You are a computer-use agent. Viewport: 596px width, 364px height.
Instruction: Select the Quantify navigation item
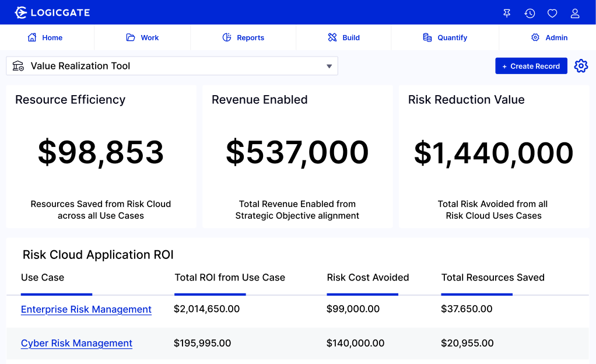pyautogui.click(x=445, y=37)
